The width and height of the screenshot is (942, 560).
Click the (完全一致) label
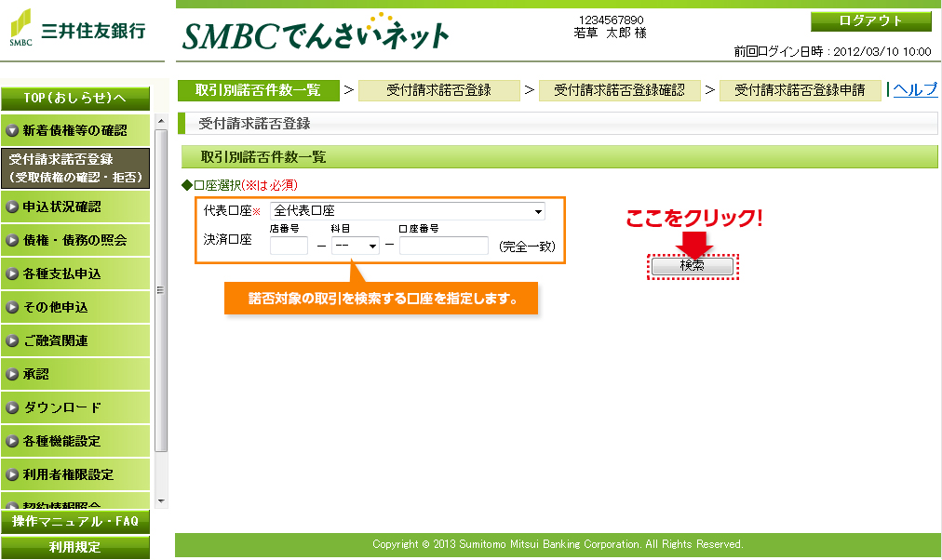pyautogui.click(x=527, y=247)
